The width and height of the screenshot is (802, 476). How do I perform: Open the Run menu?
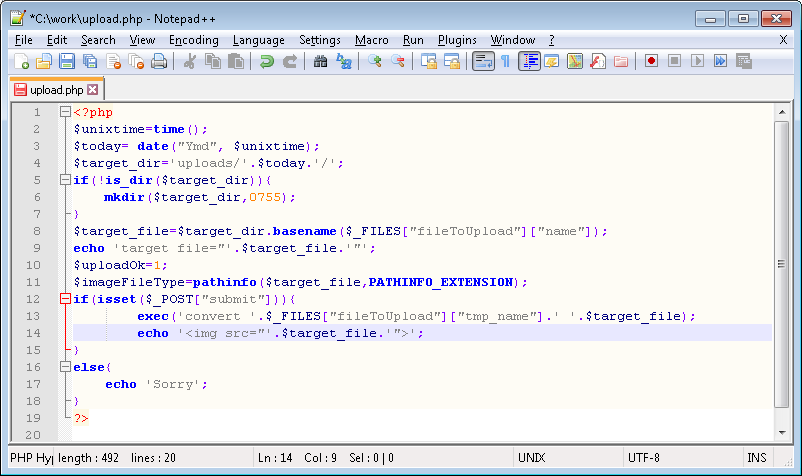(x=413, y=40)
